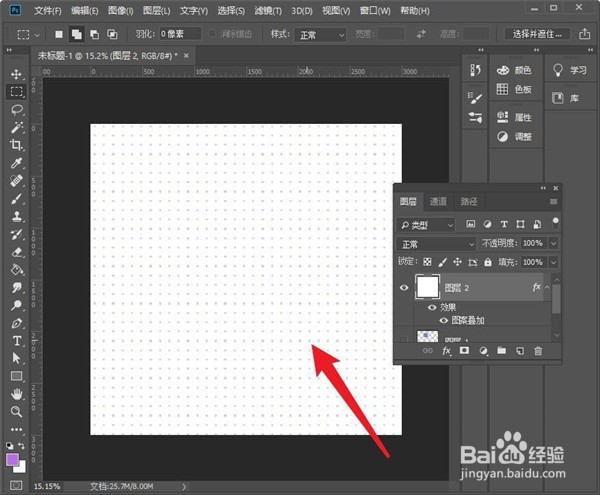The height and width of the screenshot is (495, 600).
Task: Open the 填充 fill dropdown arrow
Action: [553, 262]
